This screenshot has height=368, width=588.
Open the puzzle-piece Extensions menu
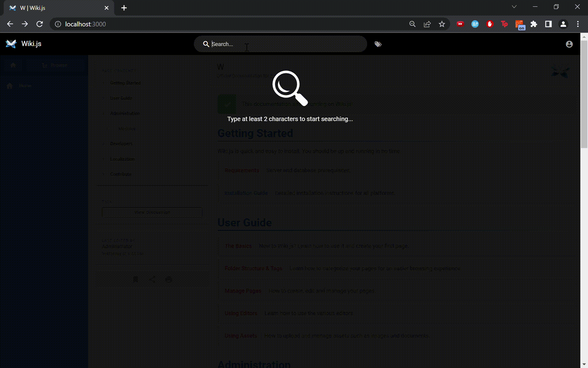[534, 24]
